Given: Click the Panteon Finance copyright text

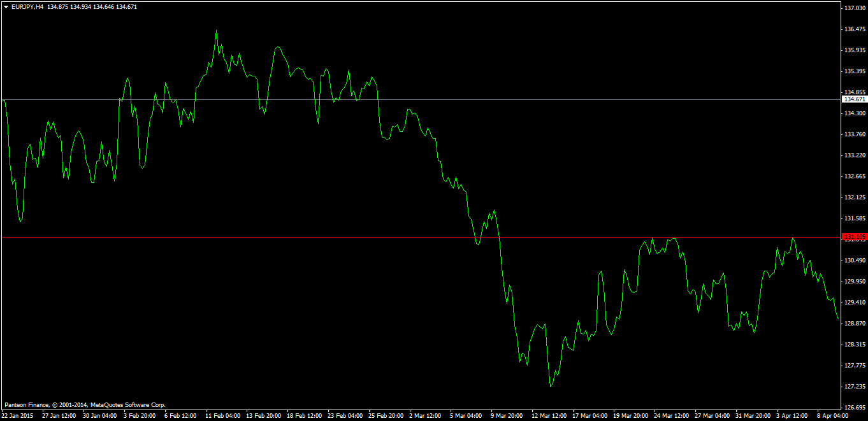Looking at the screenshot, I should pyautogui.click(x=85, y=404).
